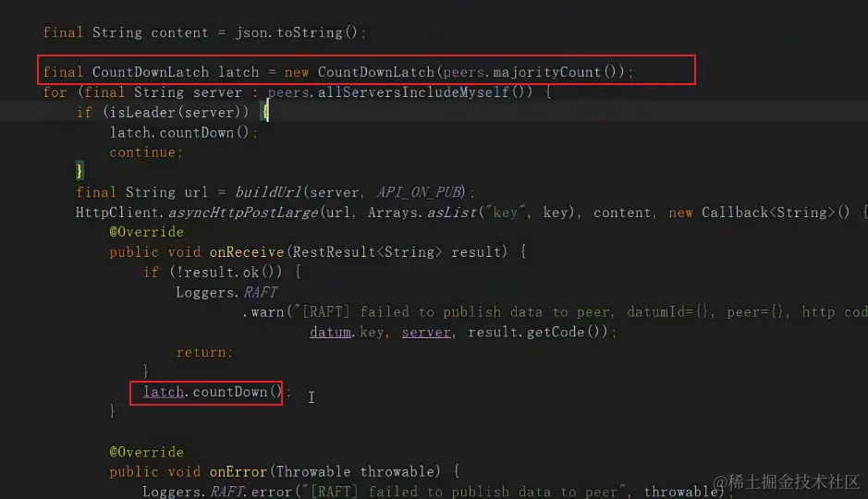Click 'buildUrl' method call
Screen dimensions: 868x499
(268, 192)
